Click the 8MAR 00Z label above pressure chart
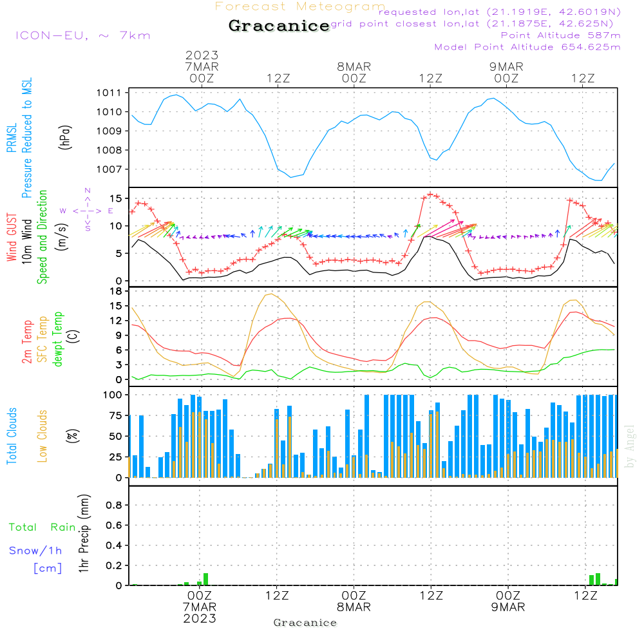The image size is (644, 644). click(354, 72)
